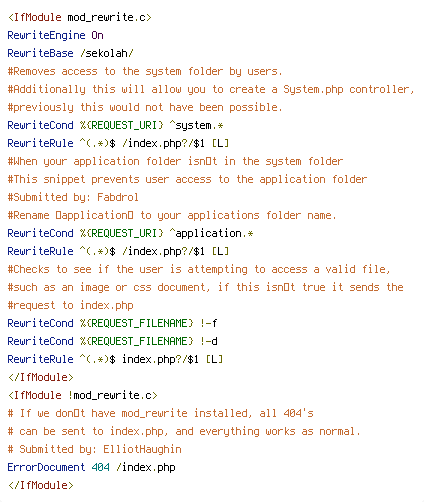
Task: Click the first /index.php?/$1 rewrite target
Action: [163, 143]
